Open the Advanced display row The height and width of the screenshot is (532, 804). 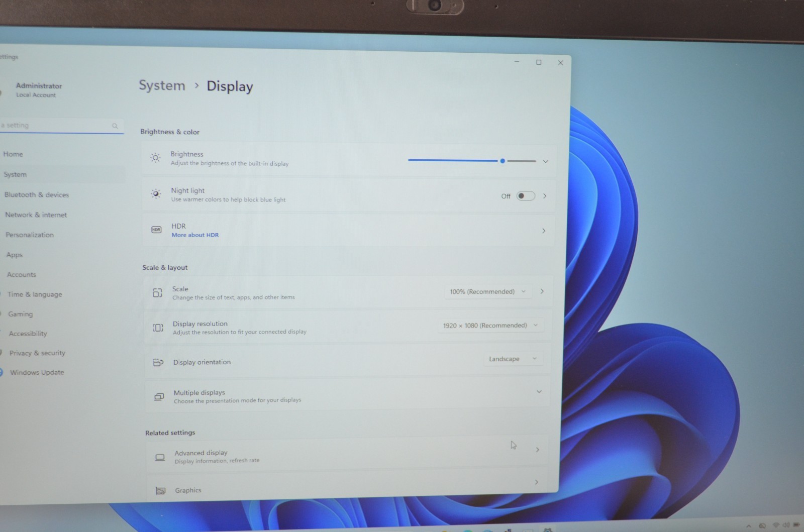click(347, 455)
